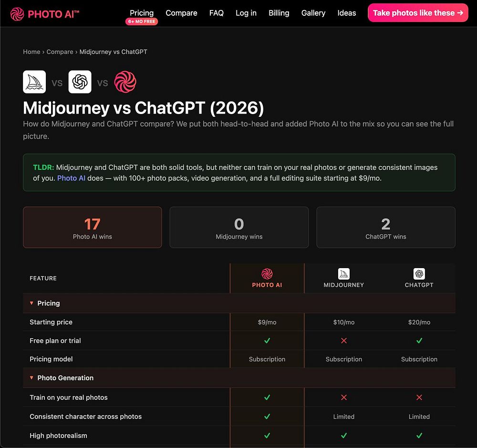
Task: Click the pink Photo AI swirl beside ChatGPT logo
Action: (125, 82)
